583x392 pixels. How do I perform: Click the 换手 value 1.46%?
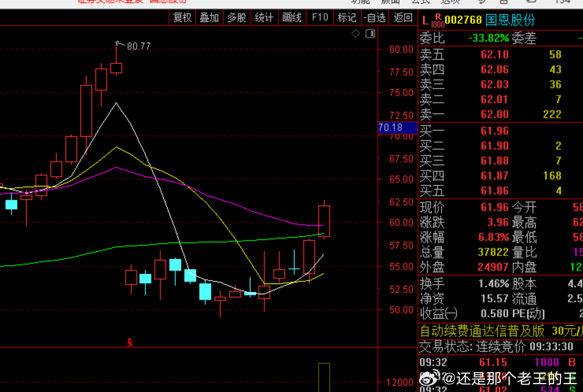point(493,283)
